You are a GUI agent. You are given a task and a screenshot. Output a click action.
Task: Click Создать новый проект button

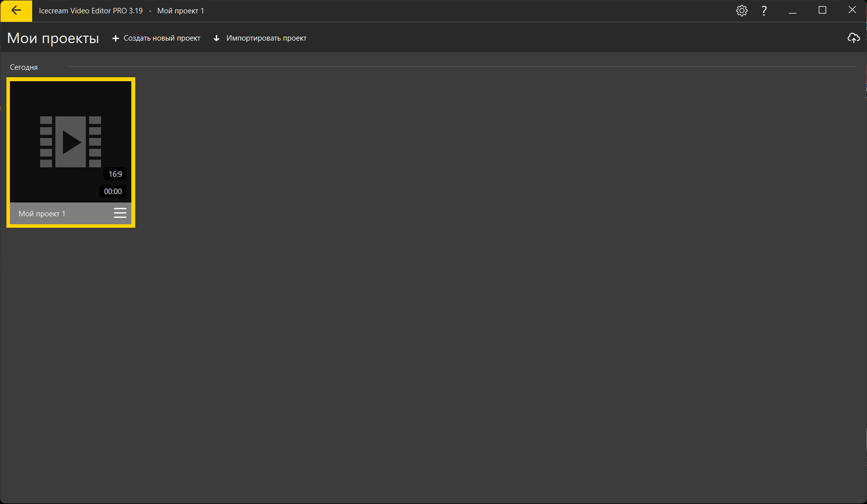click(156, 38)
